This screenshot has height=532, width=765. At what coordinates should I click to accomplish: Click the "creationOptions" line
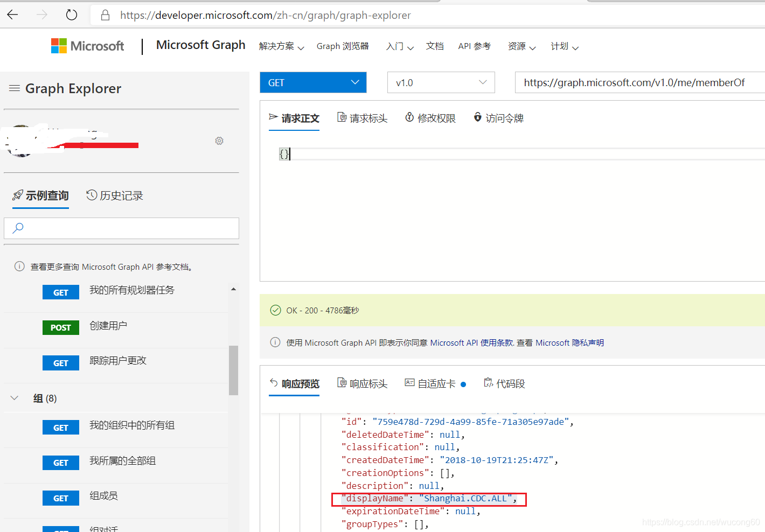pyautogui.click(x=398, y=473)
